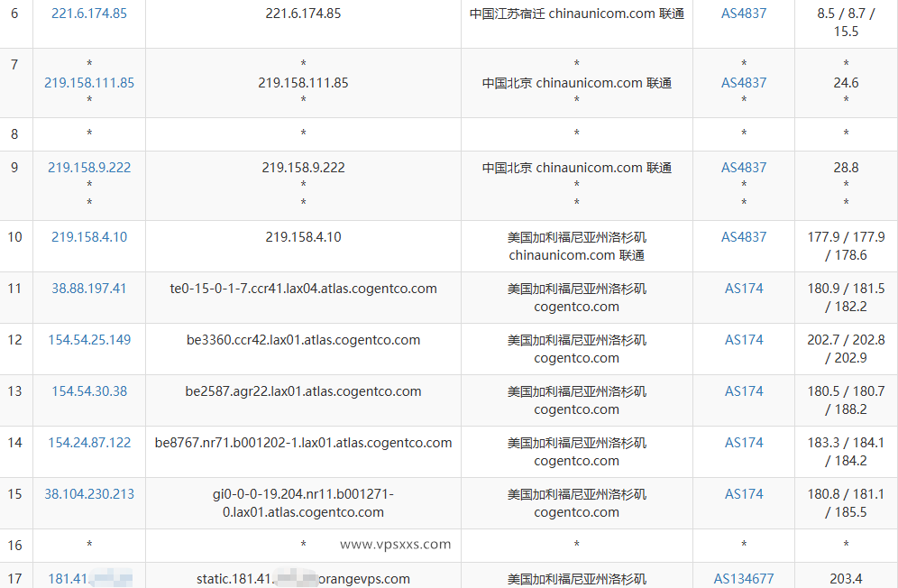Select latency value 28.8
This screenshot has width=898, height=588.
(x=846, y=168)
